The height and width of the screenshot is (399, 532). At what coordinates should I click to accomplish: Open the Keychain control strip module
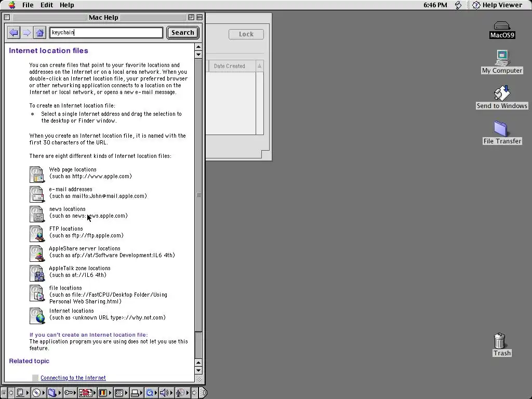pos(71,393)
